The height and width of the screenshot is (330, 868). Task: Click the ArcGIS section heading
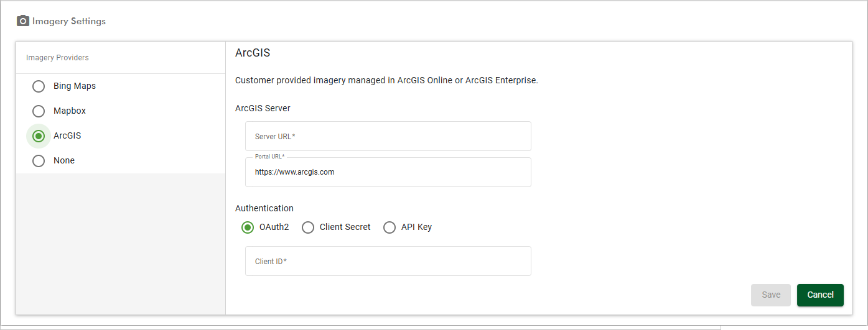(x=253, y=53)
